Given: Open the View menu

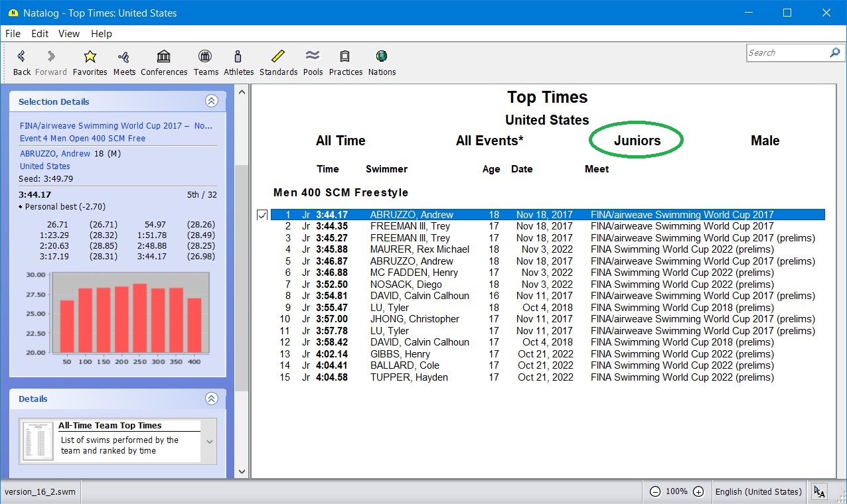Looking at the screenshot, I should 69,34.
